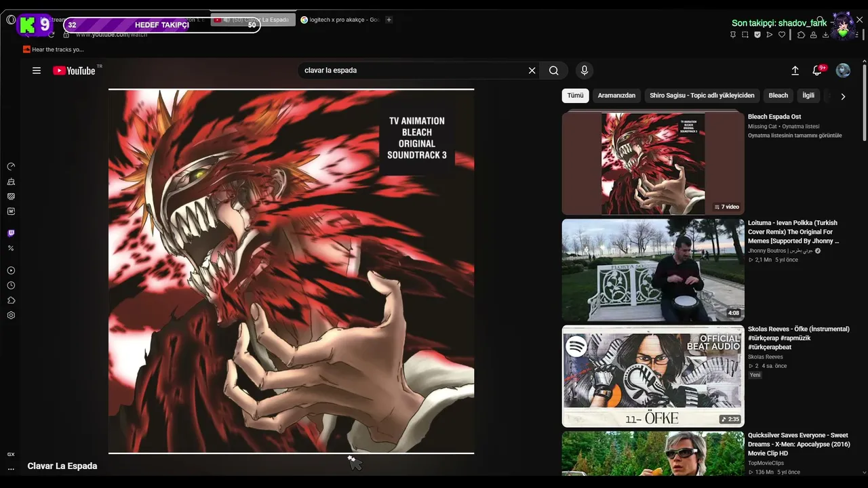The image size is (868, 488).
Task: Open the 'Hear the tracks yo...' bookmark
Action: coord(54,49)
